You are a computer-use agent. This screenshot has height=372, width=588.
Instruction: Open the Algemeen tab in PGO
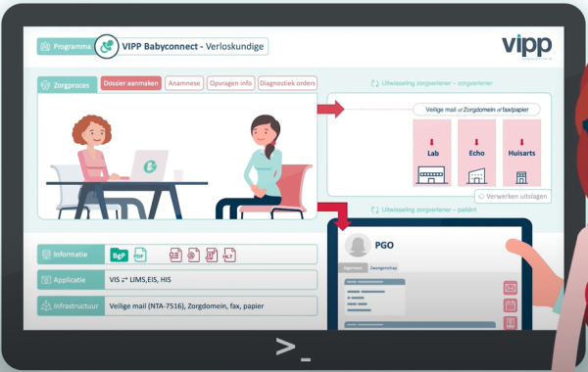coord(353,268)
